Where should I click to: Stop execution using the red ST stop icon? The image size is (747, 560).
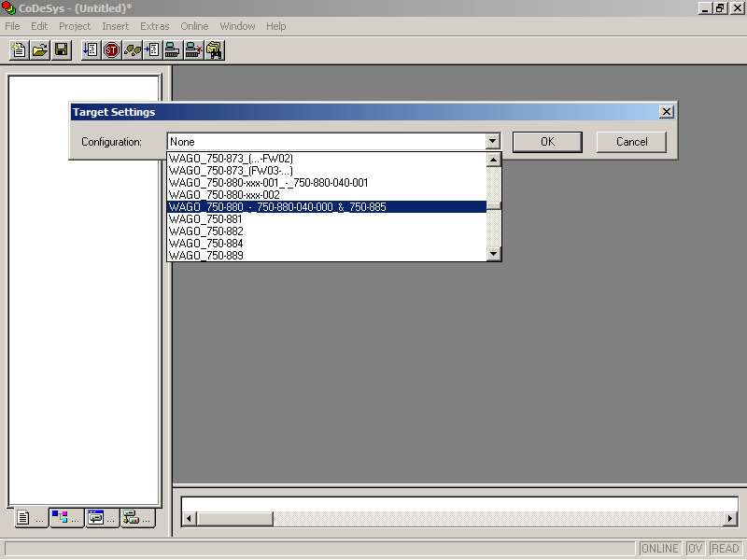click(x=110, y=49)
